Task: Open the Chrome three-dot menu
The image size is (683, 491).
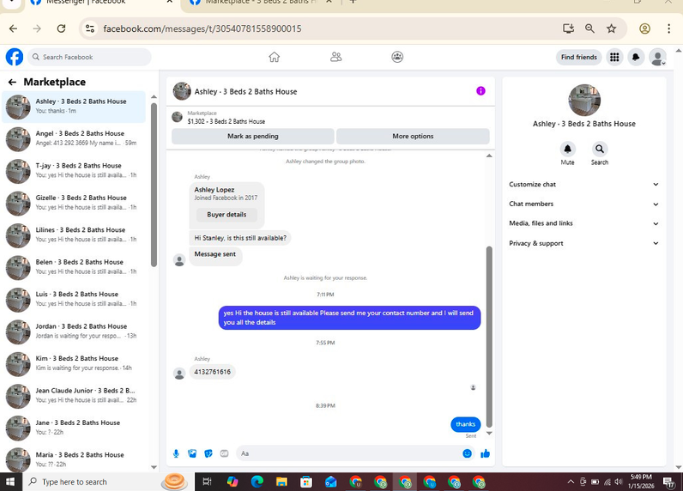Action: tap(669, 29)
